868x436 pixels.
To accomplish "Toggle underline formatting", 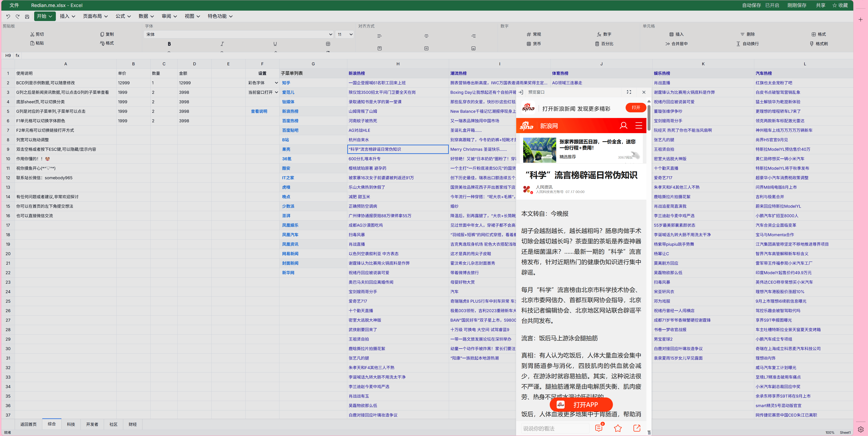I will point(275,44).
